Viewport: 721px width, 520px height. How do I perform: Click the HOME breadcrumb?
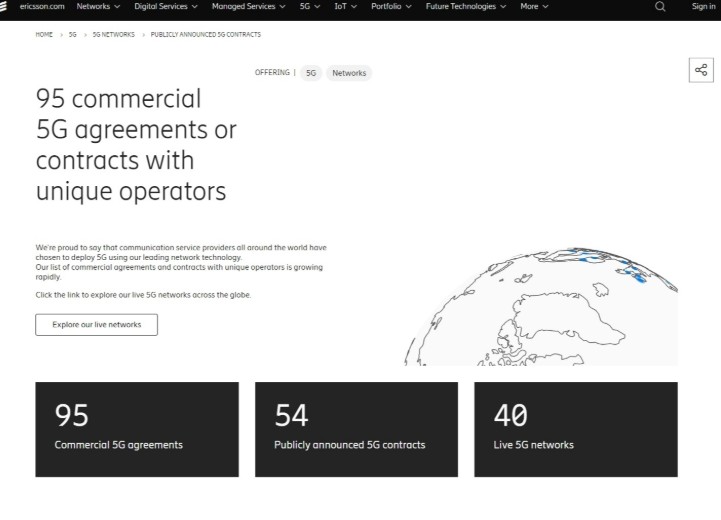click(44, 34)
